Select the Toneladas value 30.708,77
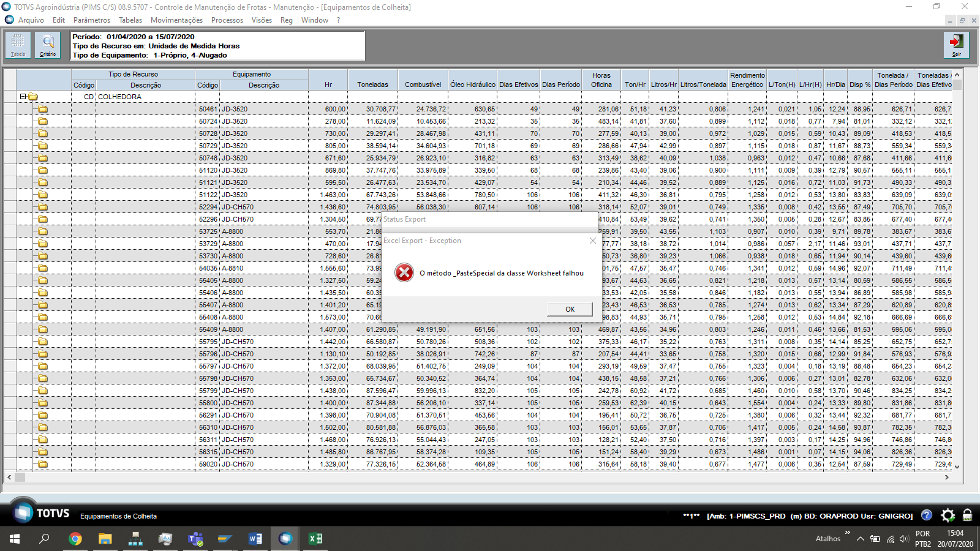Viewport: 980px width, 551px height. (x=373, y=109)
